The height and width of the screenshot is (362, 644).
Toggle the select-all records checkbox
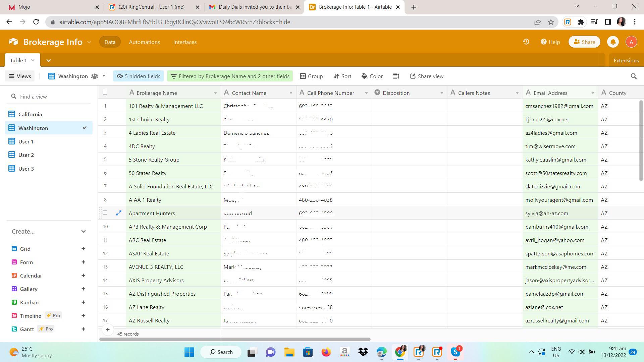pos(105,93)
